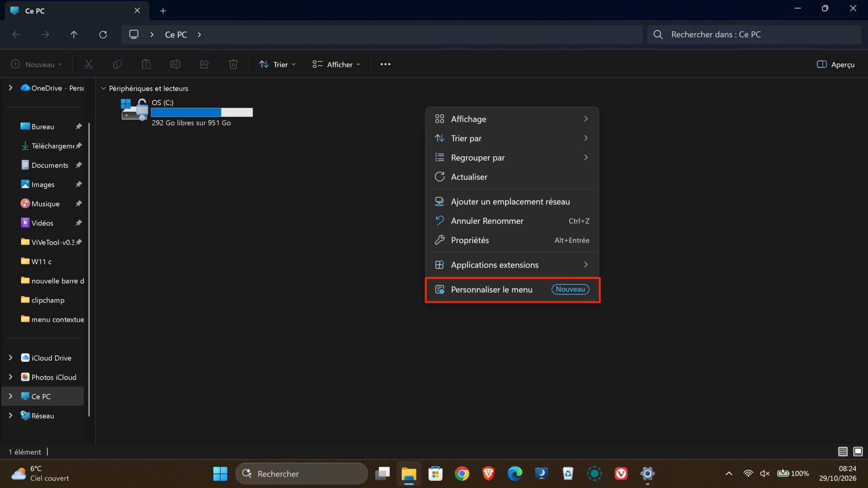Toggle the Aperçu preview pane
The height and width of the screenshot is (488, 868).
pyautogui.click(x=835, y=65)
